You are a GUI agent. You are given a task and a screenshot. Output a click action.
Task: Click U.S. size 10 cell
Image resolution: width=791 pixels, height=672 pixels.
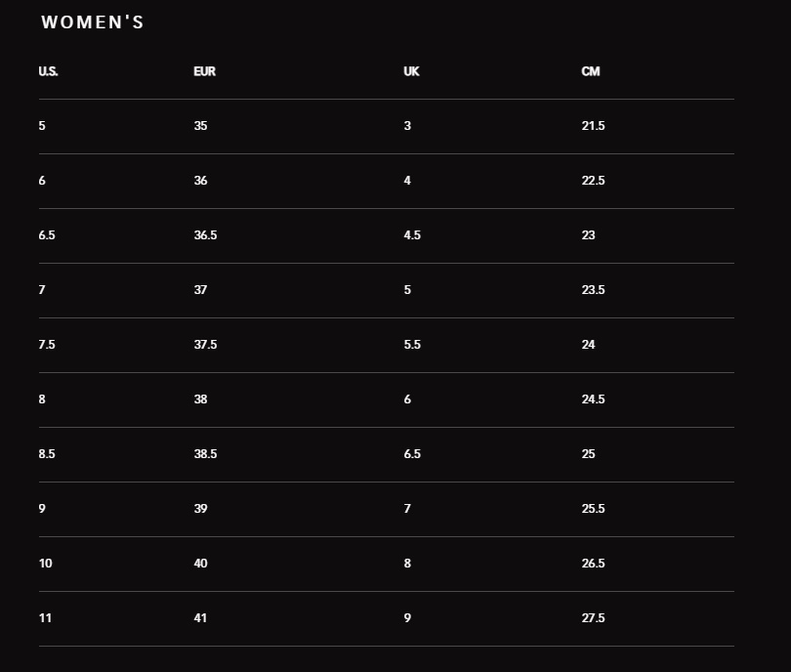pyautogui.click(x=46, y=564)
